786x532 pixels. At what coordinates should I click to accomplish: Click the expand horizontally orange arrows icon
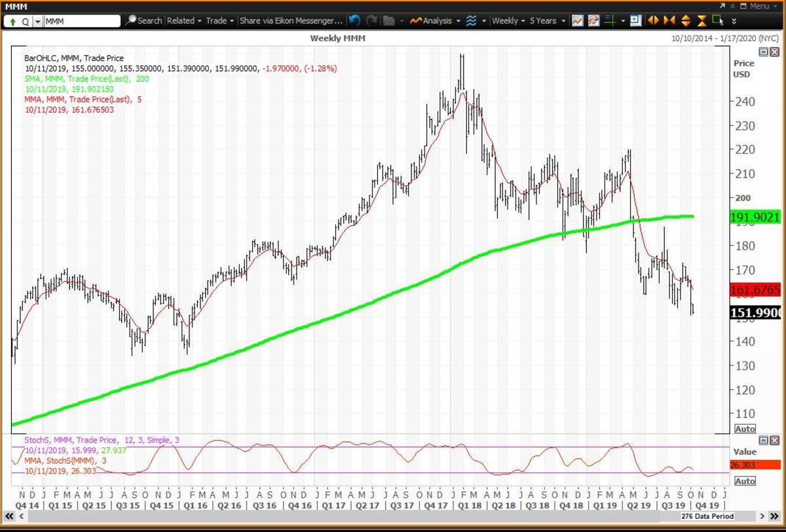click(653, 20)
